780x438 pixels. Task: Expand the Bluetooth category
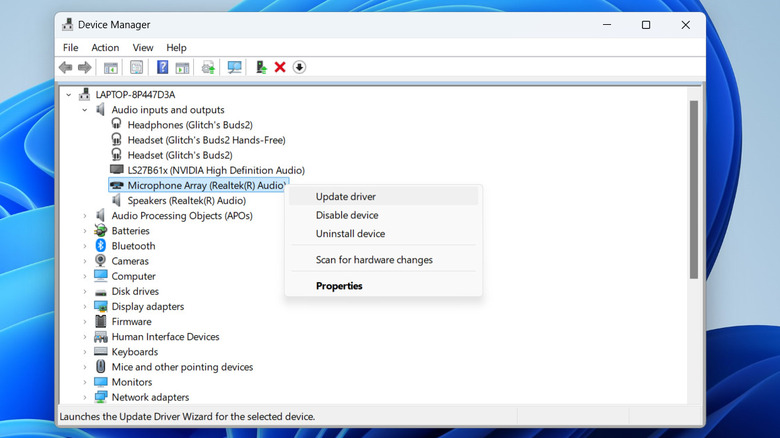click(85, 246)
